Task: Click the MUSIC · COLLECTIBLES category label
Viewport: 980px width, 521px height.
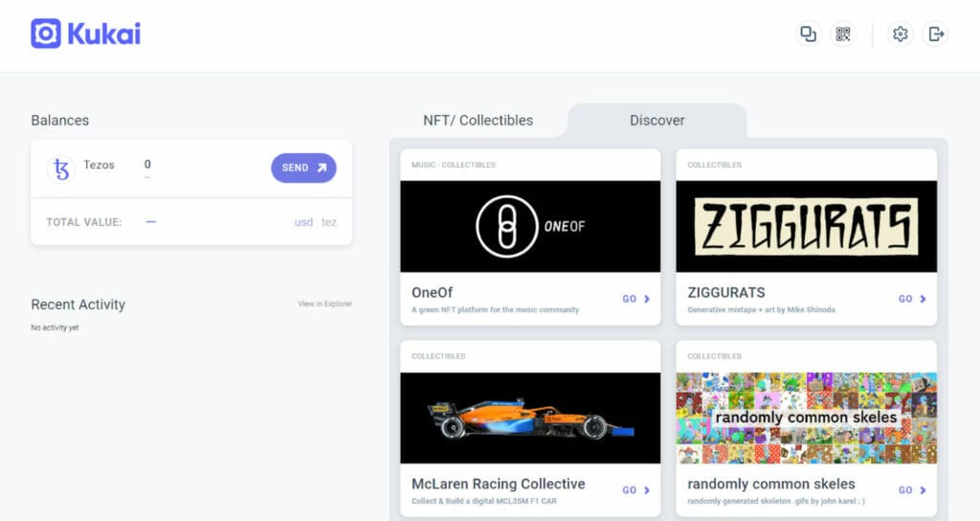Action: 453,165
